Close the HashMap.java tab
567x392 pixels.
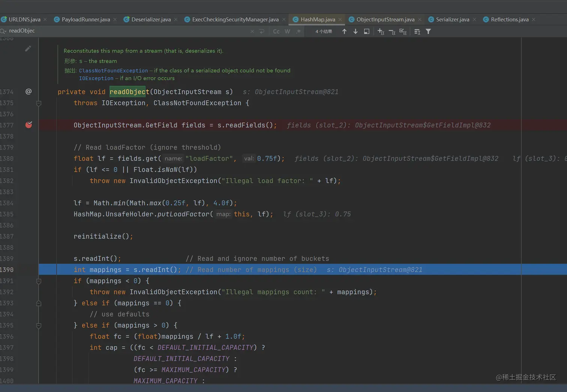[x=340, y=19]
